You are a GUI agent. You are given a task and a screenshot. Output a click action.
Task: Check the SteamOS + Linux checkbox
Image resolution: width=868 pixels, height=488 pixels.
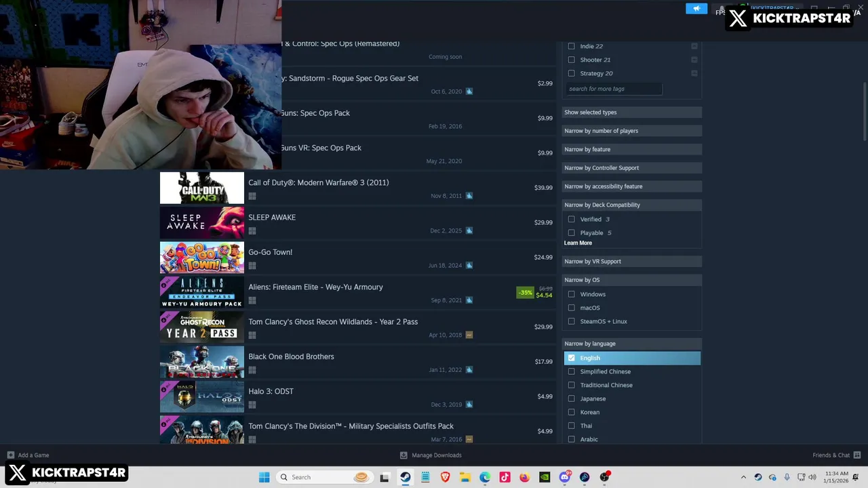pyautogui.click(x=571, y=321)
